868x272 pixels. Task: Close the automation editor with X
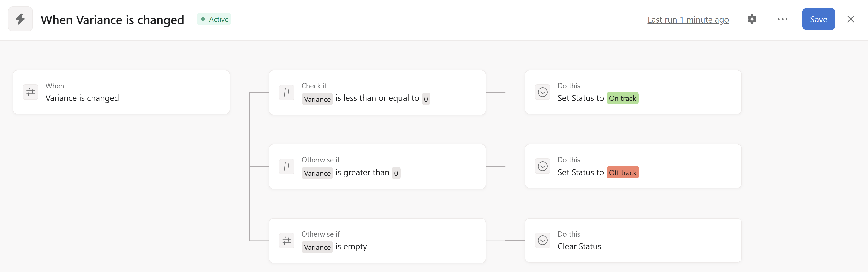(851, 19)
